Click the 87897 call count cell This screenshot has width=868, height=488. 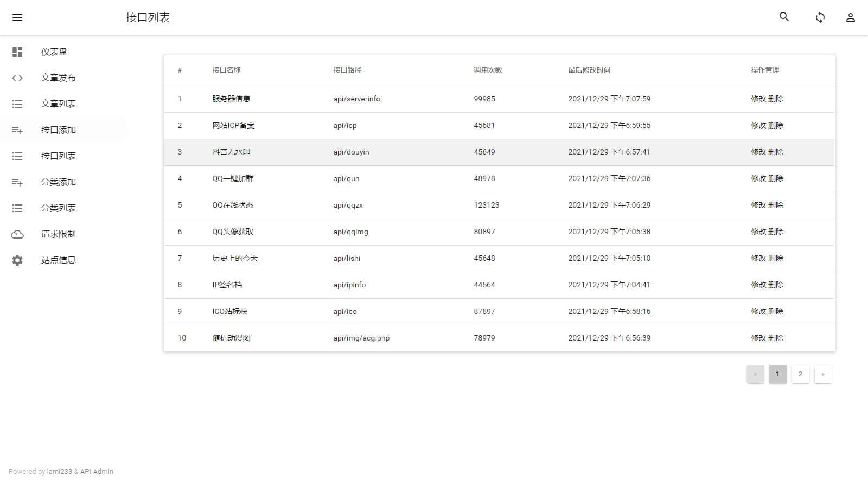pos(484,311)
